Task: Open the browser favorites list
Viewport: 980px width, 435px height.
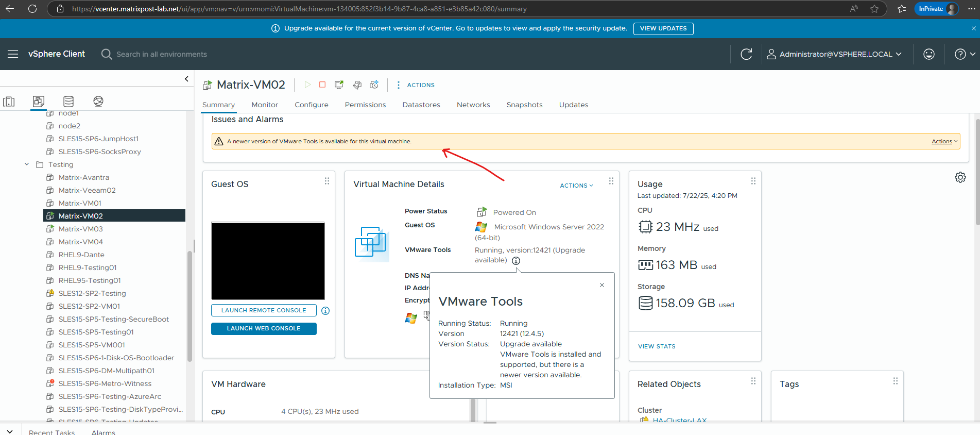Action: coord(902,9)
